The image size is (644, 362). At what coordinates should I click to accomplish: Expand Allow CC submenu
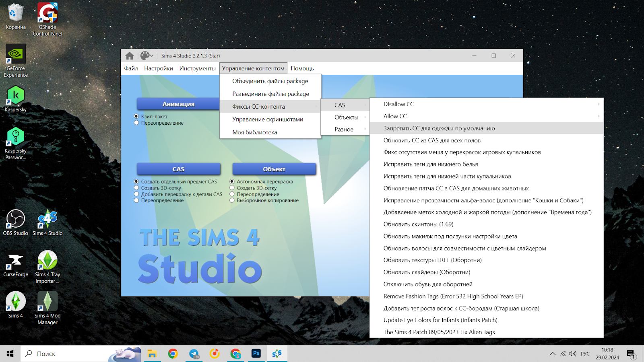click(x=486, y=116)
